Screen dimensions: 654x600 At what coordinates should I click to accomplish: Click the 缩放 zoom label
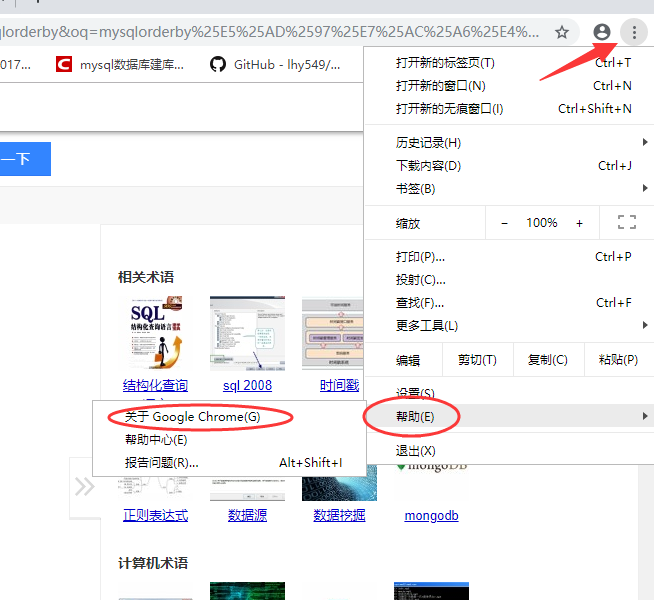pyautogui.click(x=407, y=224)
